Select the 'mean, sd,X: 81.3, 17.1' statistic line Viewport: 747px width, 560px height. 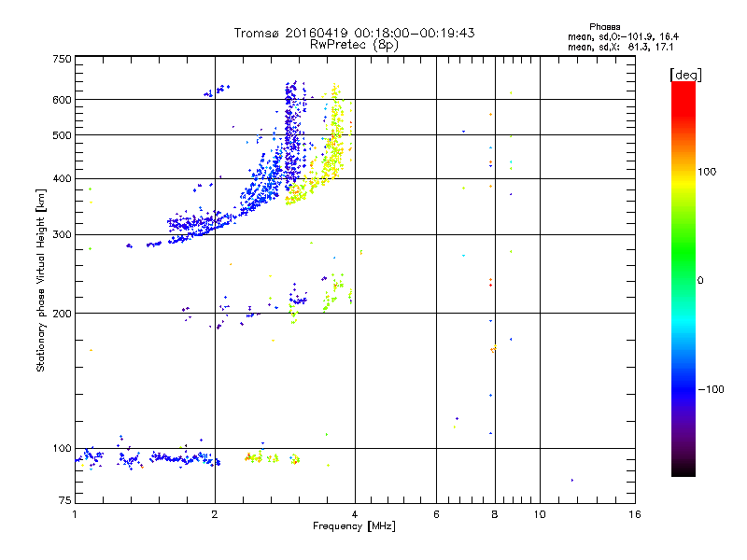click(620, 48)
